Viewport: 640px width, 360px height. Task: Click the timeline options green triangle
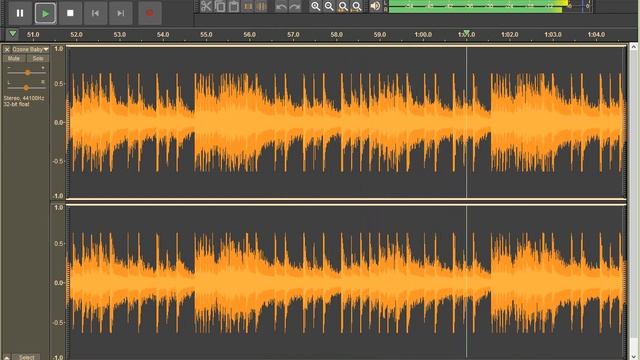[13, 34]
